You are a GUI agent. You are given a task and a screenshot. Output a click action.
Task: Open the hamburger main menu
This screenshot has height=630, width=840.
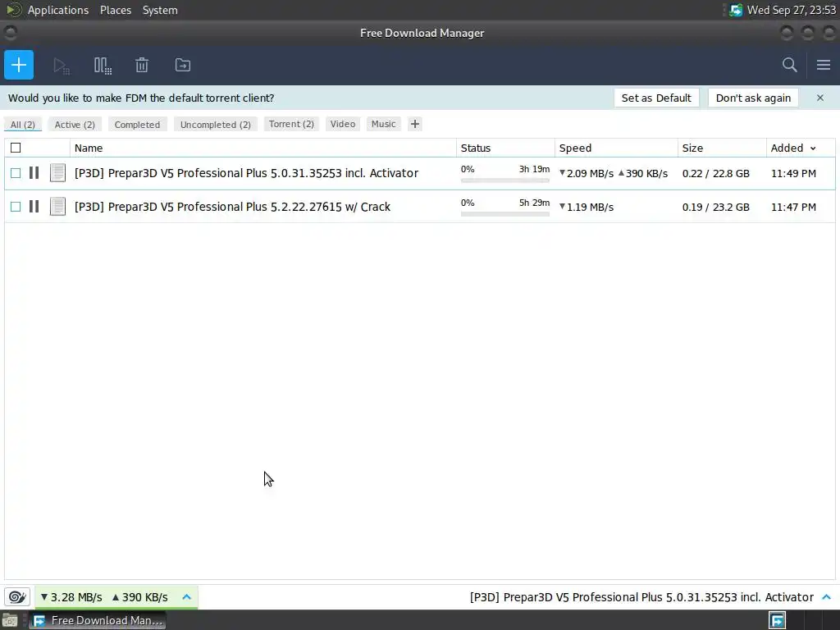coord(824,66)
